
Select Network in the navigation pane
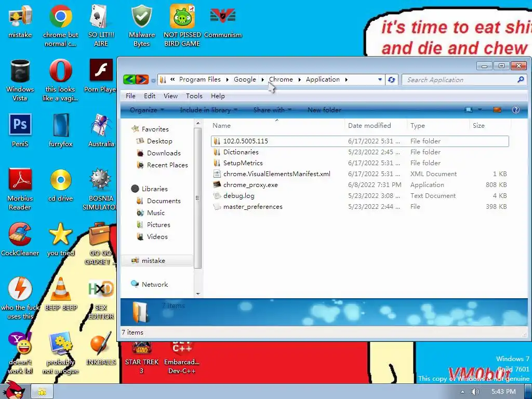tap(155, 284)
